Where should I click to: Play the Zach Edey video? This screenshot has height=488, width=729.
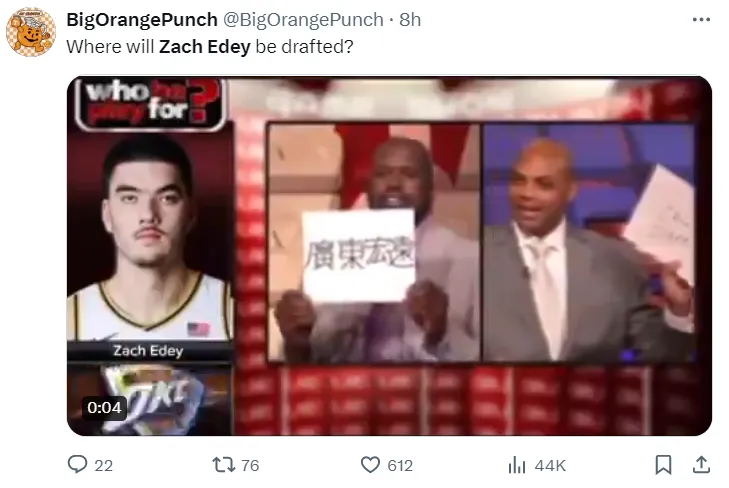click(x=389, y=256)
